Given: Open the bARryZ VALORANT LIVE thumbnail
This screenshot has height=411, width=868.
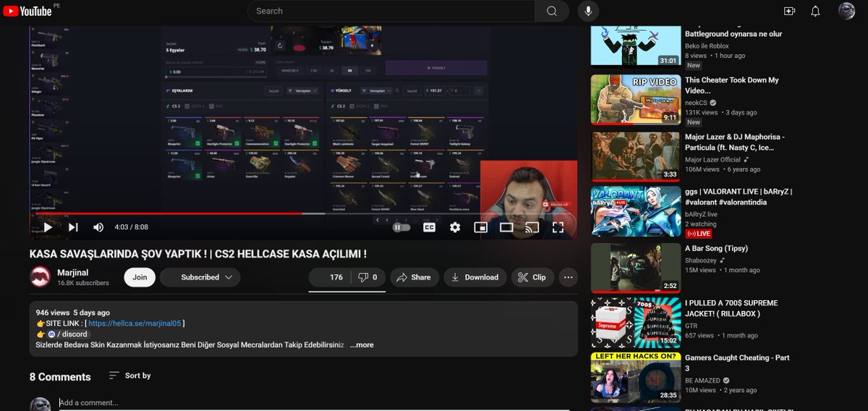Looking at the screenshot, I should [636, 212].
